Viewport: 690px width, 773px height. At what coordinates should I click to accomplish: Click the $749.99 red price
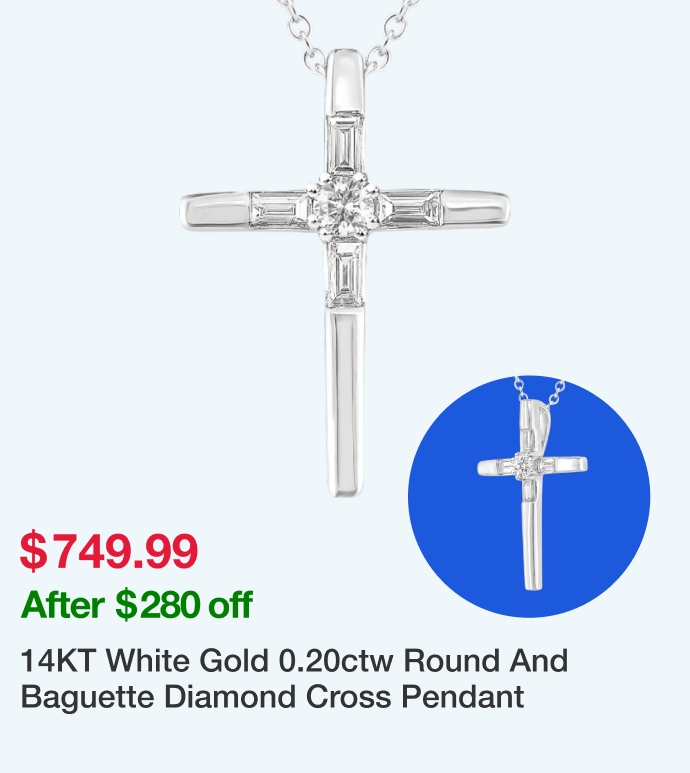point(109,551)
